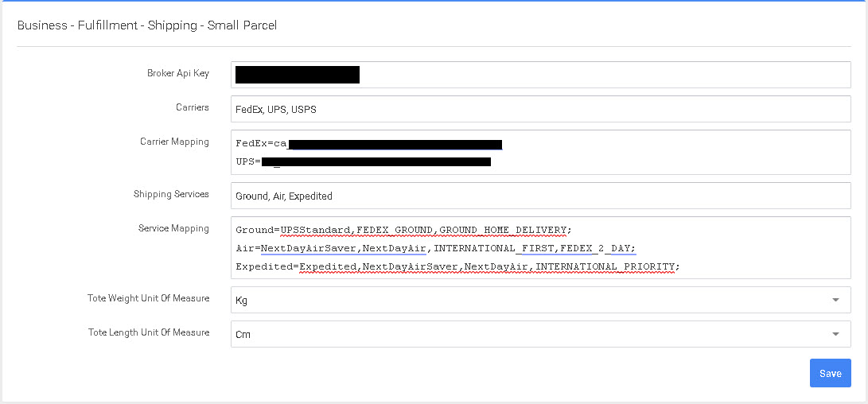Click the Expedited= line in Service Mapping
868x404 pixels.
(457, 266)
